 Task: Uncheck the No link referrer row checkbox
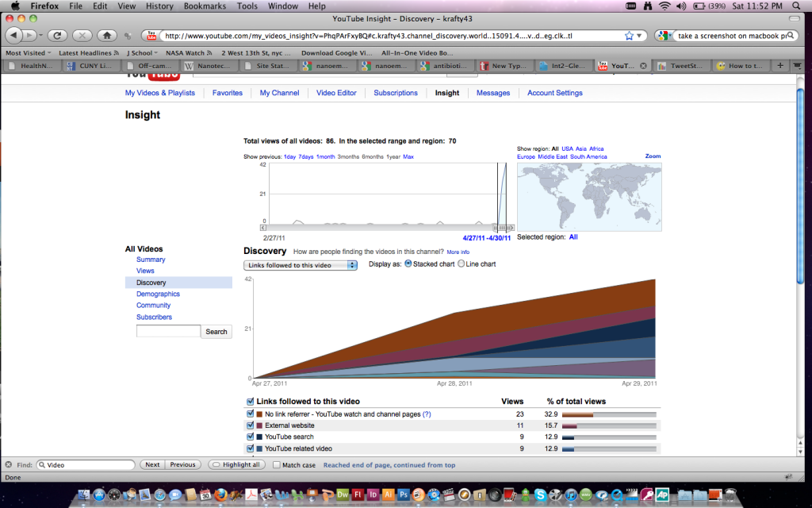pyautogui.click(x=250, y=414)
